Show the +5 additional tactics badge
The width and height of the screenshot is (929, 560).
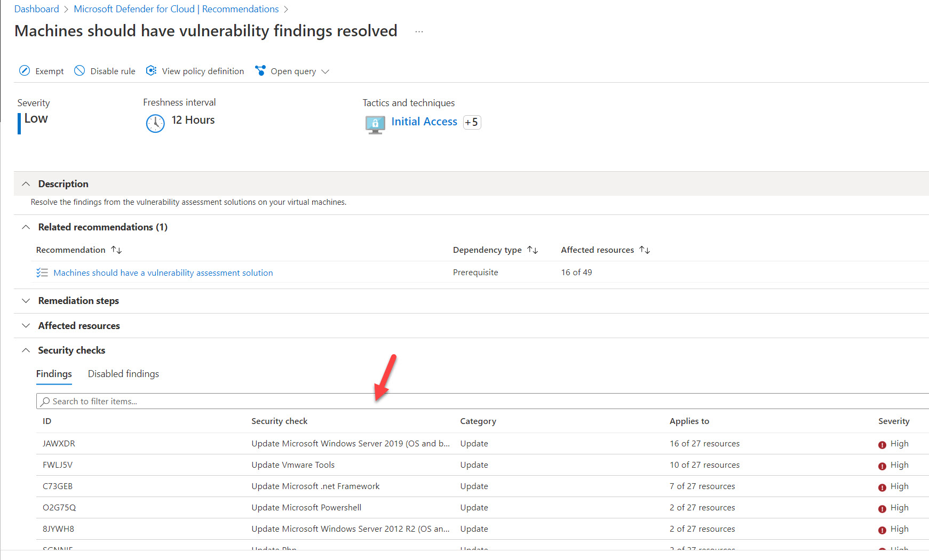click(472, 122)
